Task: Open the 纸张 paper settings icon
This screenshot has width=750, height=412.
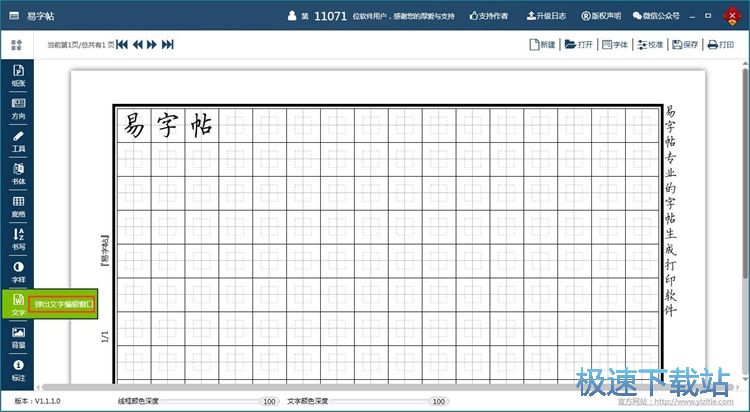Action: click(x=18, y=75)
